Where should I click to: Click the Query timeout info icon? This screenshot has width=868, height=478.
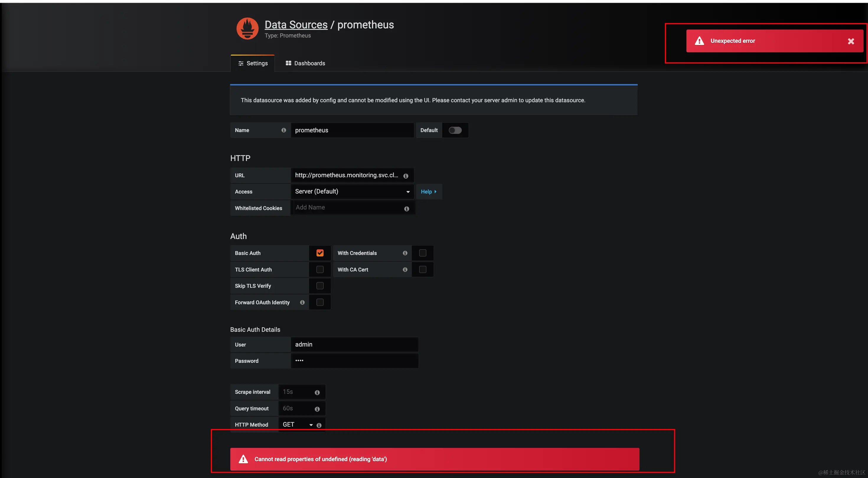tap(317, 409)
